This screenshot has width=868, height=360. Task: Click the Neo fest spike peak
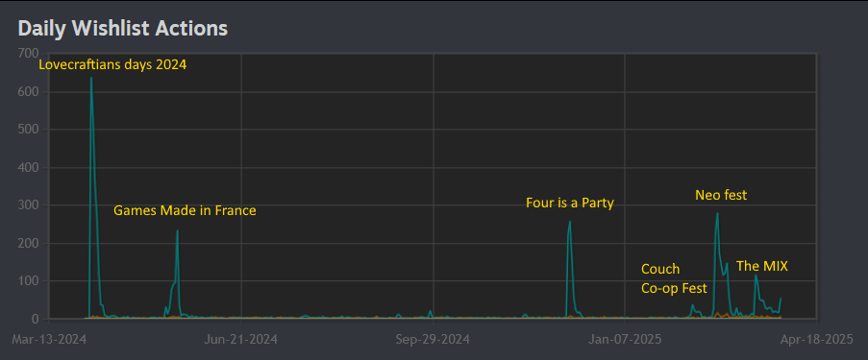(717, 213)
